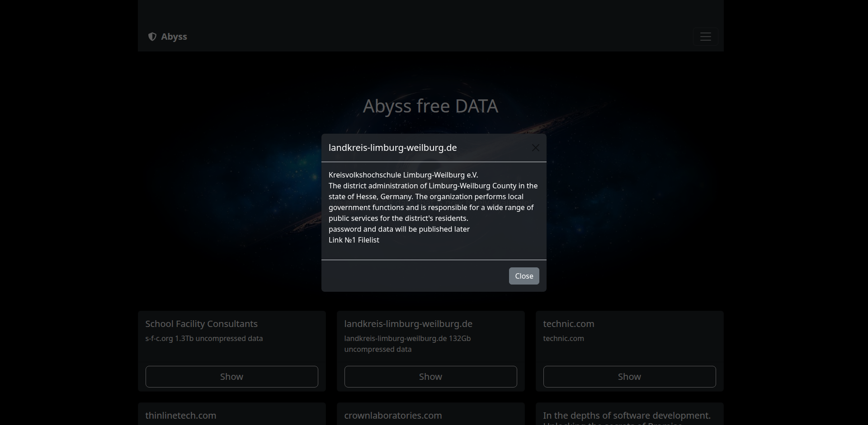The width and height of the screenshot is (868, 425).
Task: Click 'password and data will be published later'
Action: coord(399,229)
